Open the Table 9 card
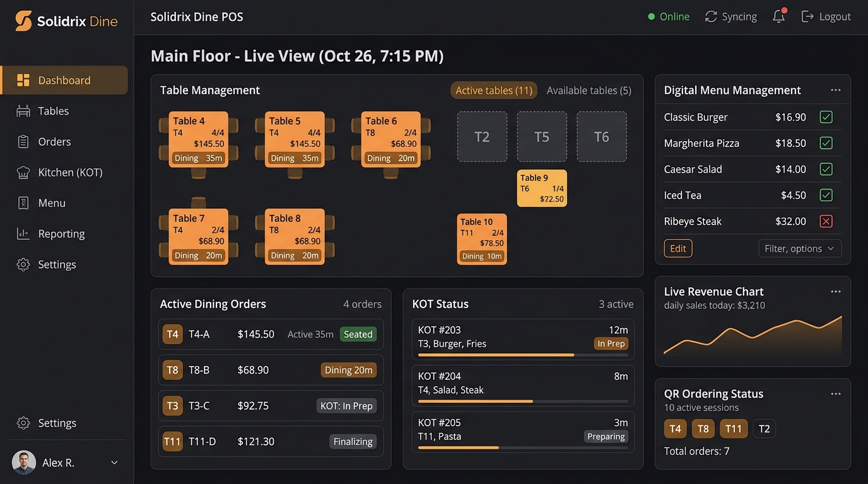Viewport: 868px width, 484px height. click(x=542, y=188)
